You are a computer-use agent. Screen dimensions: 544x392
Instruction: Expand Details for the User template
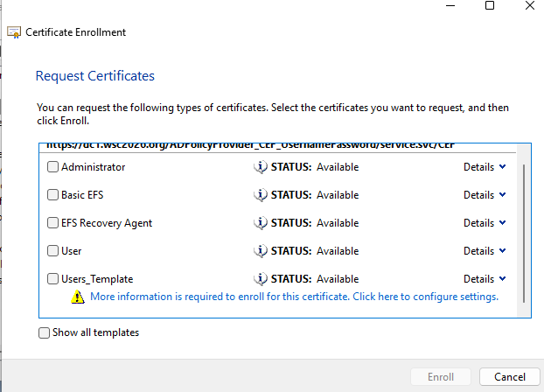point(485,251)
